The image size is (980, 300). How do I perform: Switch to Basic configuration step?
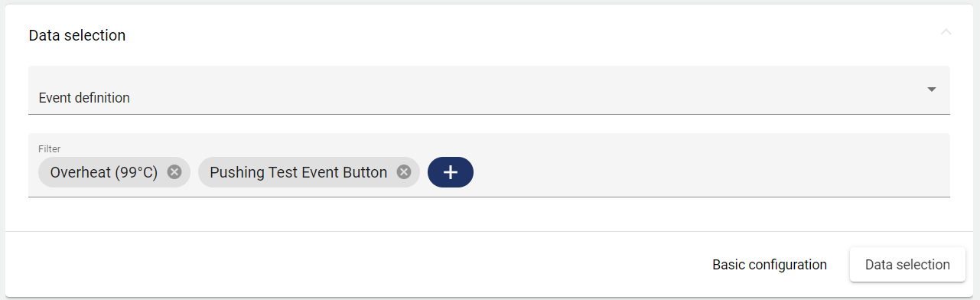tap(770, 265)
